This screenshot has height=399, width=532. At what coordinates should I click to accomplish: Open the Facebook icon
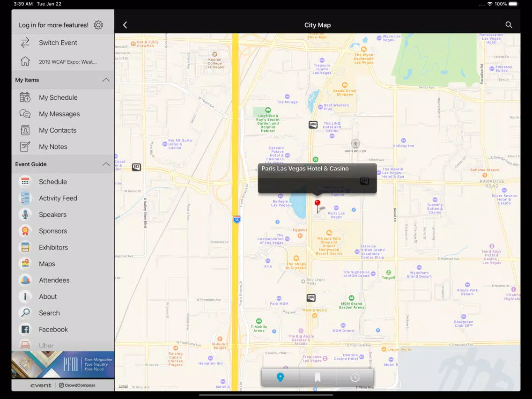pyautogui.click(x=25, y=329)
